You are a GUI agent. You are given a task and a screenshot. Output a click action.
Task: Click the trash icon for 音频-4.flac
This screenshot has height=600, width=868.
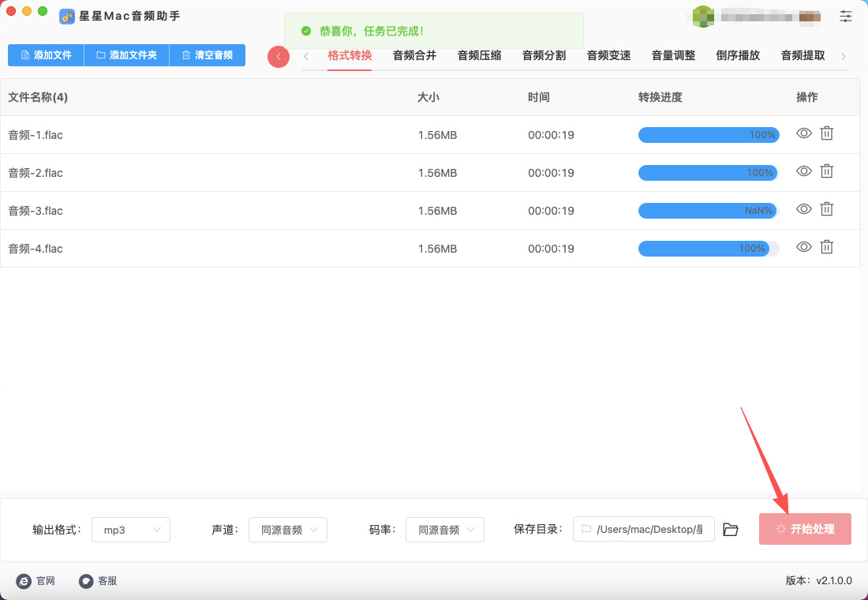pos(826,248)
